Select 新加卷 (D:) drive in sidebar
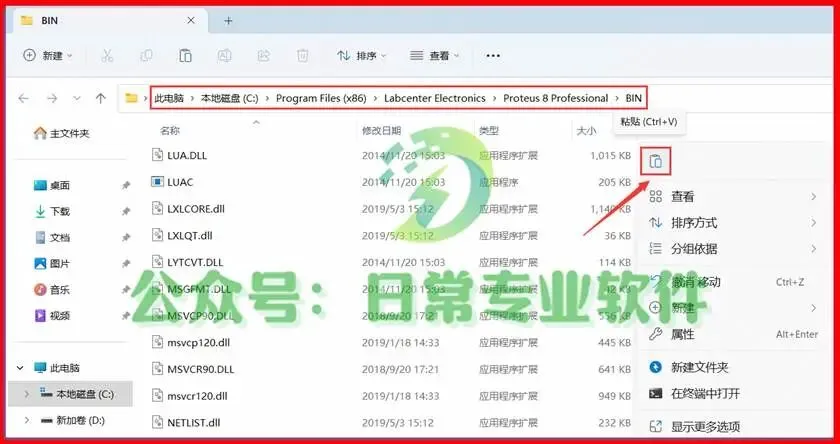Screen dimensions: 840x444 [x=72, y=421]
